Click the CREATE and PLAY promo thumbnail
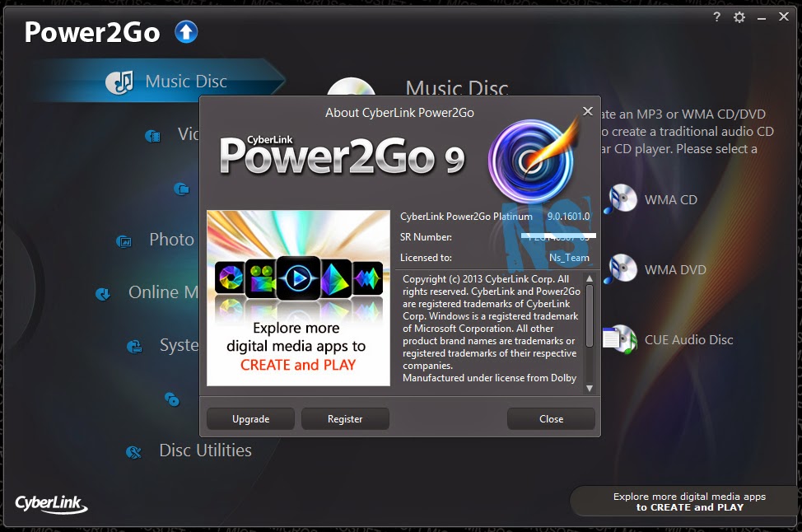 [x=298, y=296]
